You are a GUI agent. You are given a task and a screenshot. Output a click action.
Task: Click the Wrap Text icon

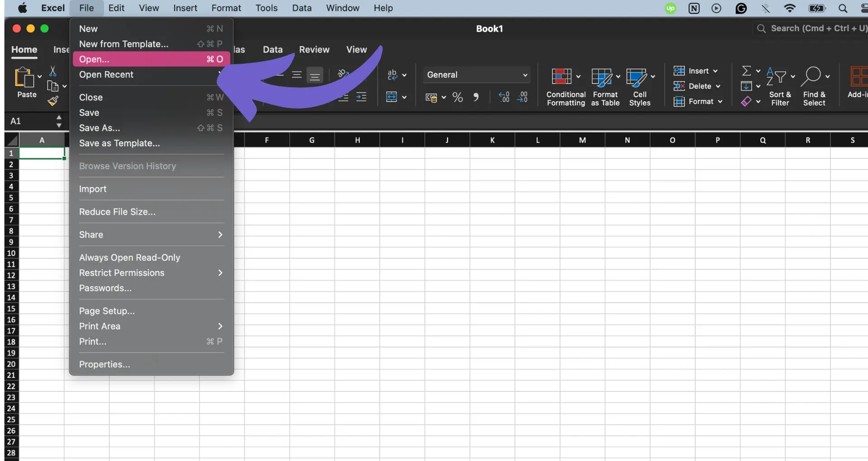point(392,75)
